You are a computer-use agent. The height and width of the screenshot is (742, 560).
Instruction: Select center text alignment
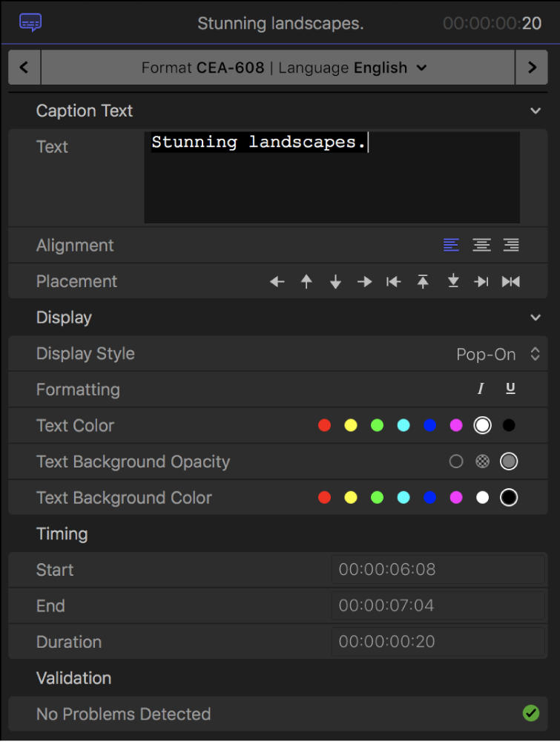click(x=481, y=245)
